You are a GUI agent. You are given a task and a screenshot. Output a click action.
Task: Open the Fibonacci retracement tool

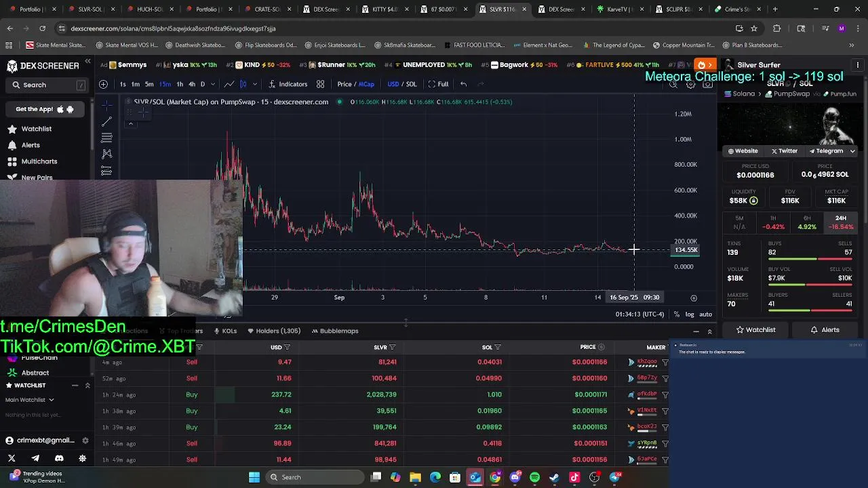point(106,138)
